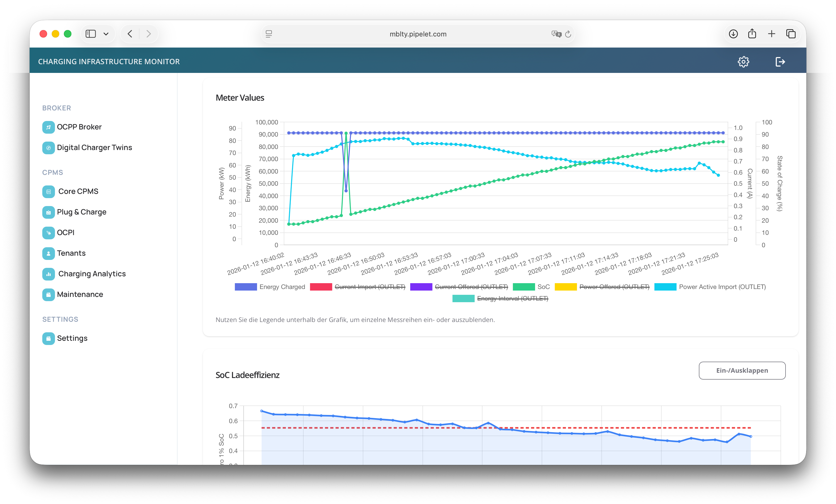Image resolution: width=836 pixels, height=504 pixels.
Task: Toggle the Safari sidebar panel
Action: tap(90, 34)
